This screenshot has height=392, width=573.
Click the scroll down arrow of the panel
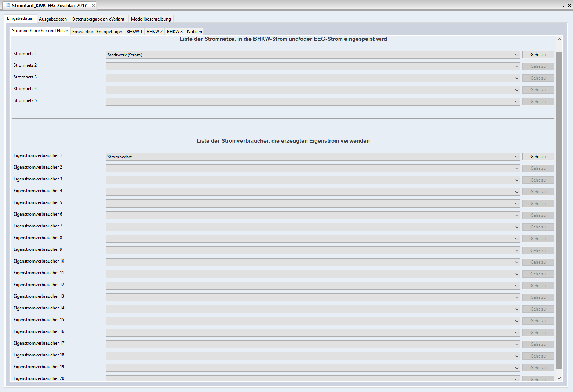pyautogui.click(x=559, y=378)
